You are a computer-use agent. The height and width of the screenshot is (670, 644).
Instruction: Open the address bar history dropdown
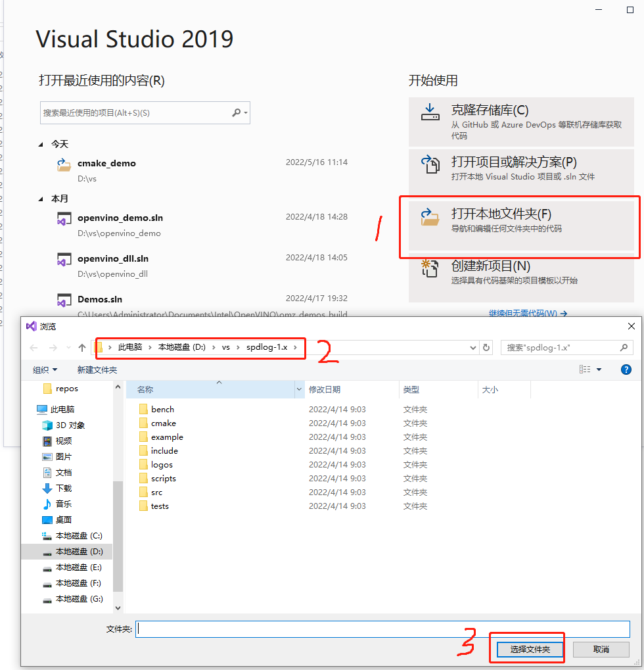click(472, 347)
